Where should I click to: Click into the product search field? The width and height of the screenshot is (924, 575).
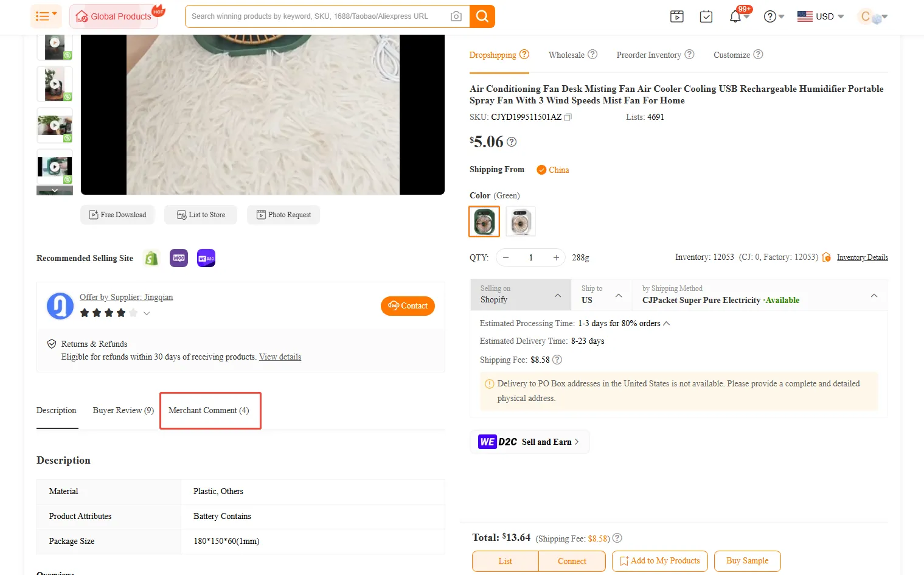point(316,16)
